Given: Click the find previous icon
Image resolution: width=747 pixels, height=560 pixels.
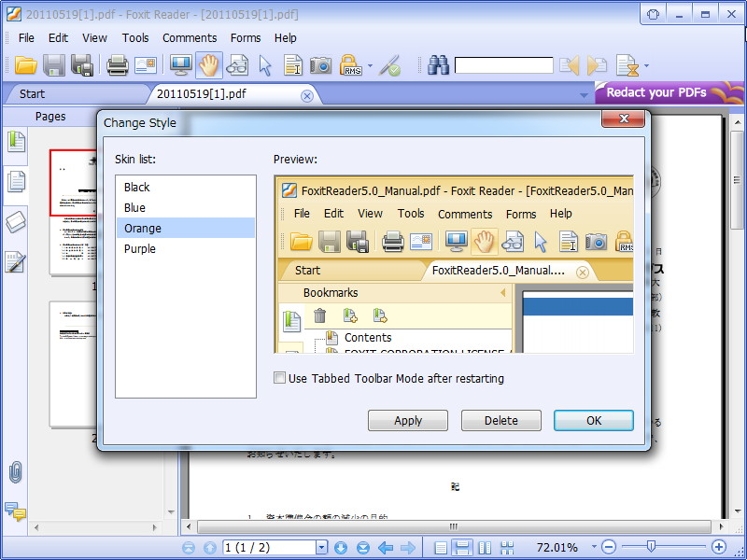Looking at the screenshot, I should coord(570,65).
